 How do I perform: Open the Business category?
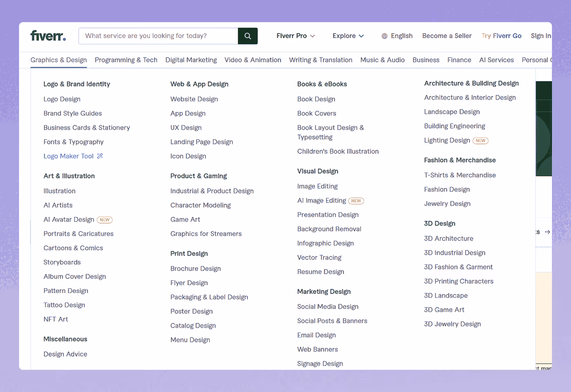pyautogui.click(x=426, y=60)
